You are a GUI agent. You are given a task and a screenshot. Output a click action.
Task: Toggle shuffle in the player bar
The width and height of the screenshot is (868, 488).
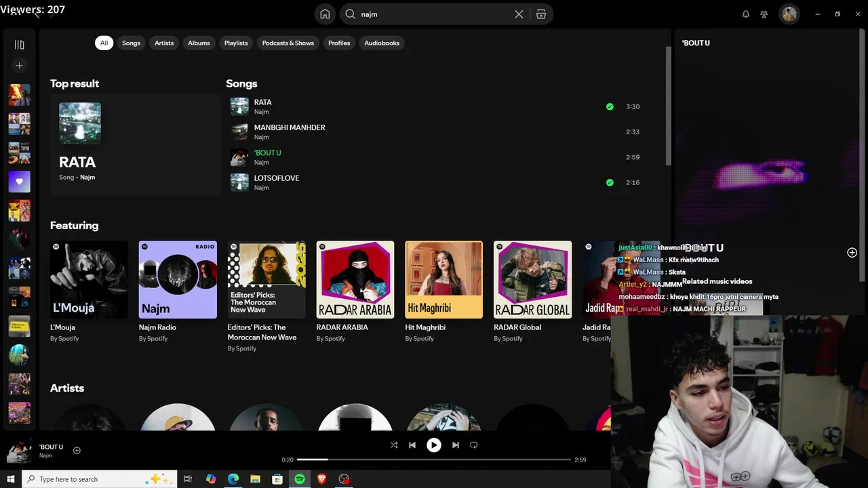394,445
